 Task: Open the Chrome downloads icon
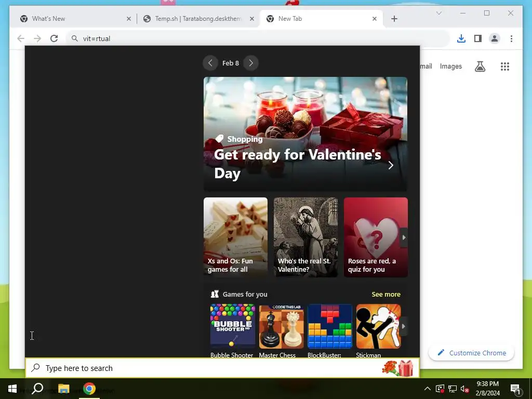tap(461, 38)
